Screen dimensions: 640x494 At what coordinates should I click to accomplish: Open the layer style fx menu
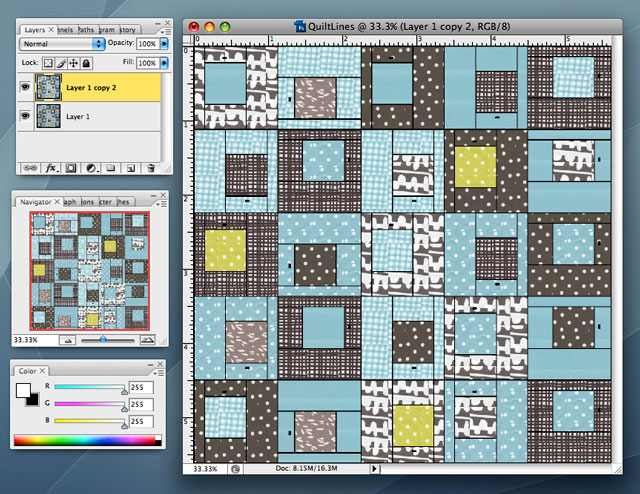tap(51, 168)
